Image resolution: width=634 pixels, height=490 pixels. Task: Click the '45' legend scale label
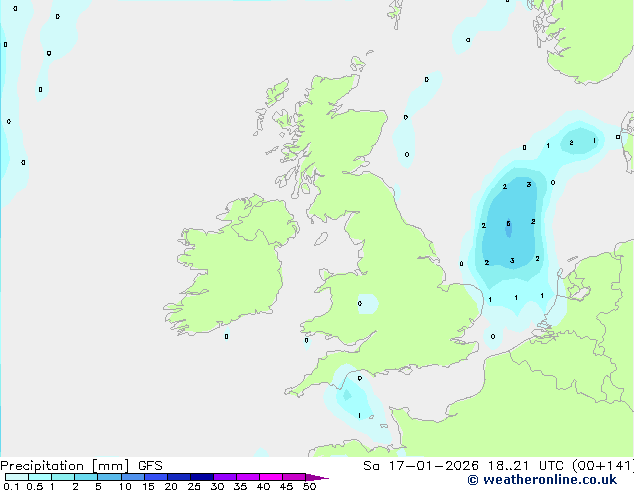click(286, 486)
